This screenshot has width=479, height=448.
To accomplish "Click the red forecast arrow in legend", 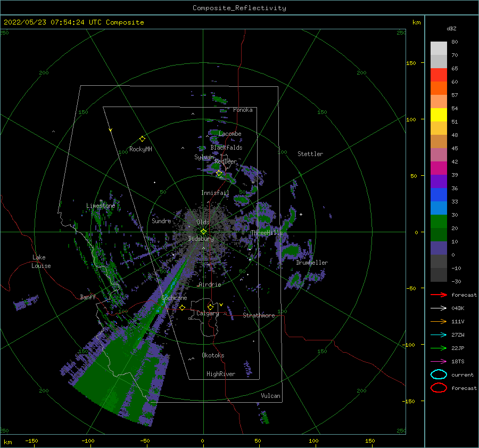I will tap(439, 295).
